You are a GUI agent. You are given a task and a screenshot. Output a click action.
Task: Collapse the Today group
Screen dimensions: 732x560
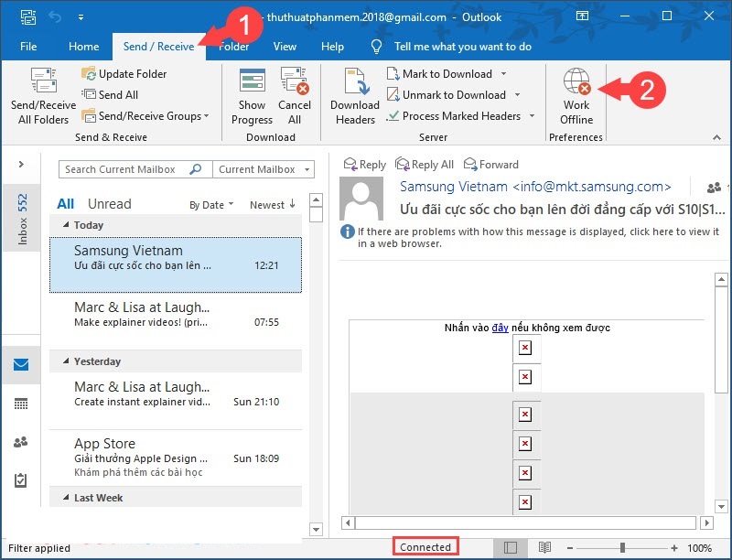pos(66,225)
